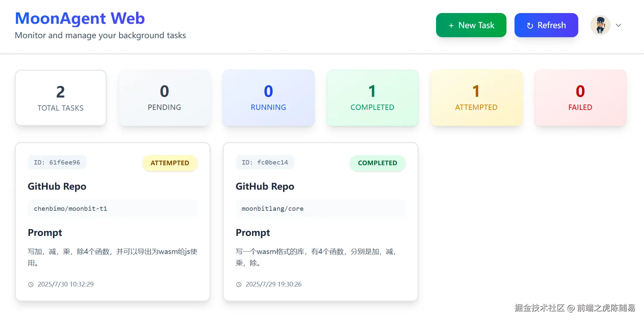Click the Refresh button
Screen dimensions: 644x321
click(x=546, y=25)
